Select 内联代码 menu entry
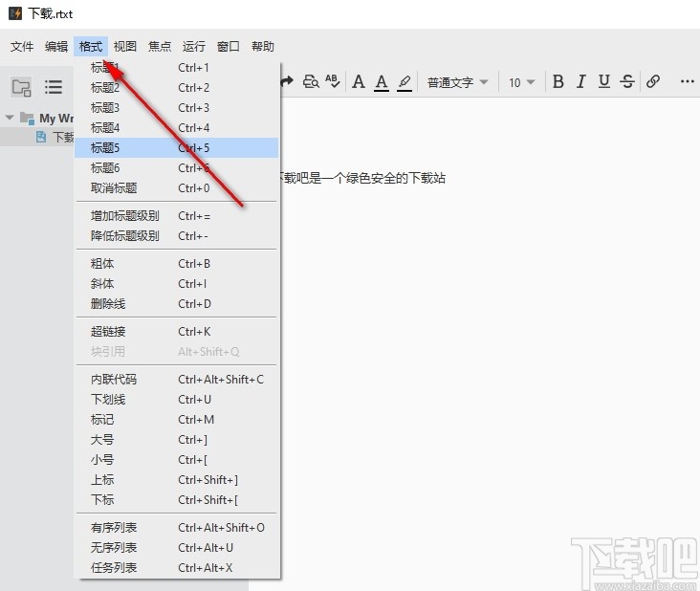 (x=177, y=379)
